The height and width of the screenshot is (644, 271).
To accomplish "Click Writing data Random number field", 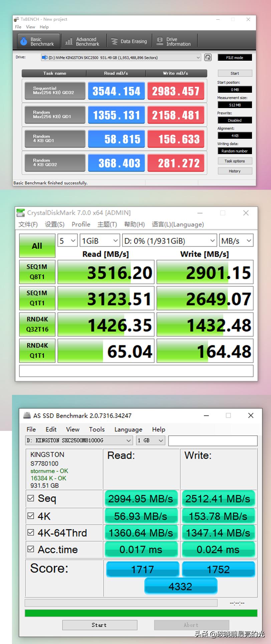I will click(235, 151).
